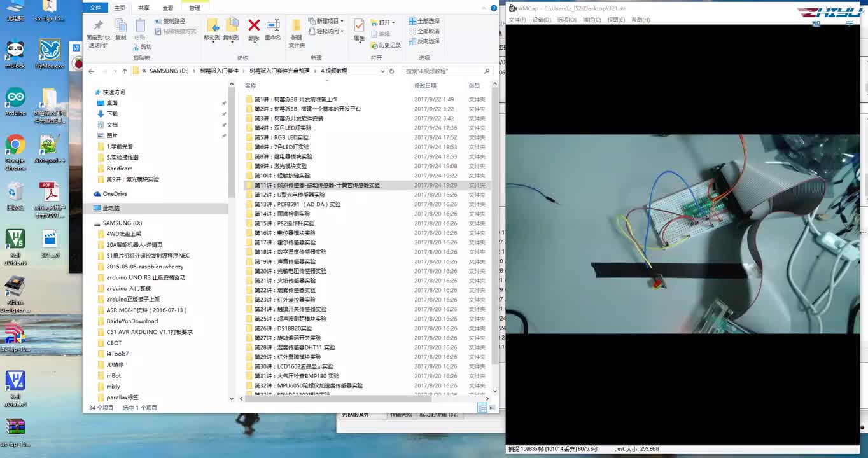Click Copy path (复制路径) in ribbon
The image size is (868, 458).
click(170, 21)
